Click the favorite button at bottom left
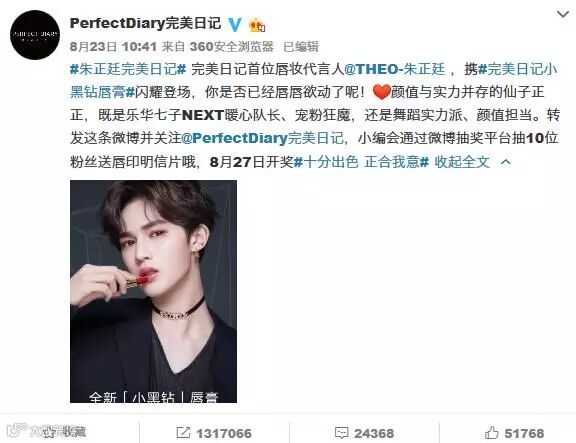 coord(46,432)
